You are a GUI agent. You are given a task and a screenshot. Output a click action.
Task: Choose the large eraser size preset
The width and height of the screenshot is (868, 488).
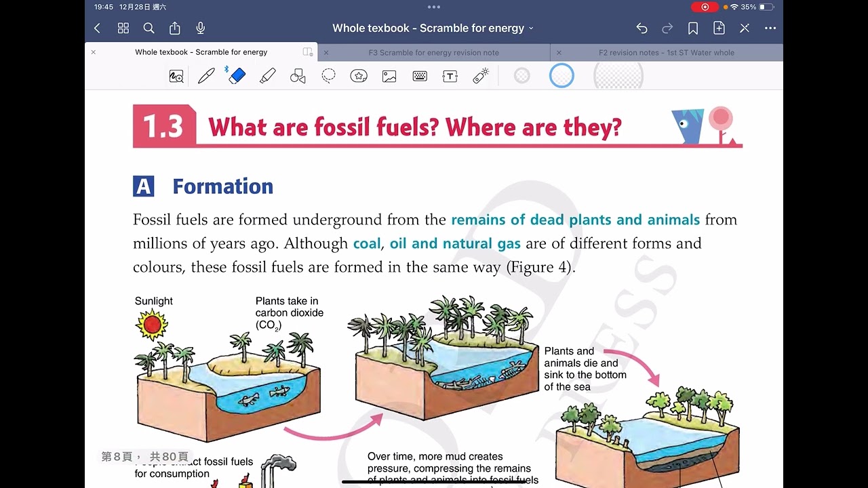click(618, 76)
